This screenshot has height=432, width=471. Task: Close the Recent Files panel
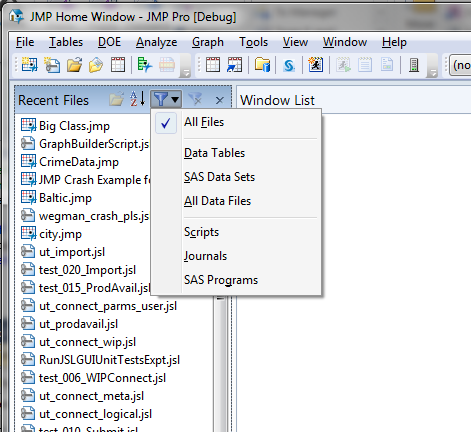pos(219,100)
